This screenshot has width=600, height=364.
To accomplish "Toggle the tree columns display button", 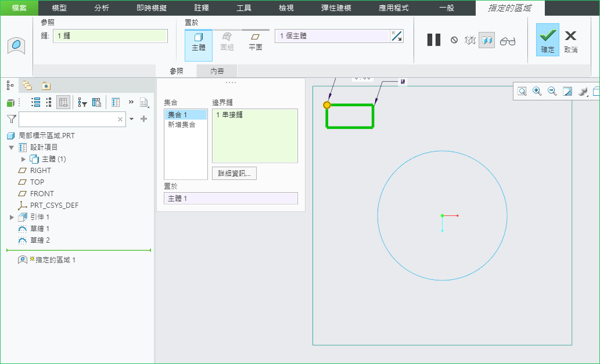I will point(63,103).
